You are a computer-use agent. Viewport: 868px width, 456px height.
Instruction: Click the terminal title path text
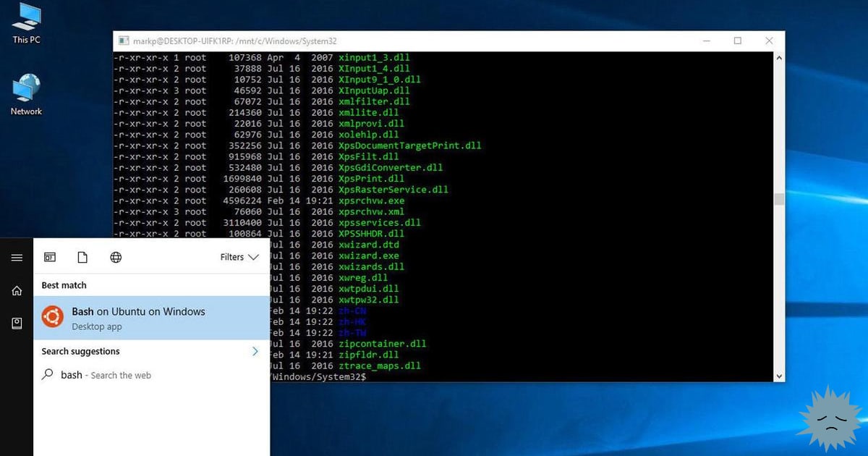(235, 41)
